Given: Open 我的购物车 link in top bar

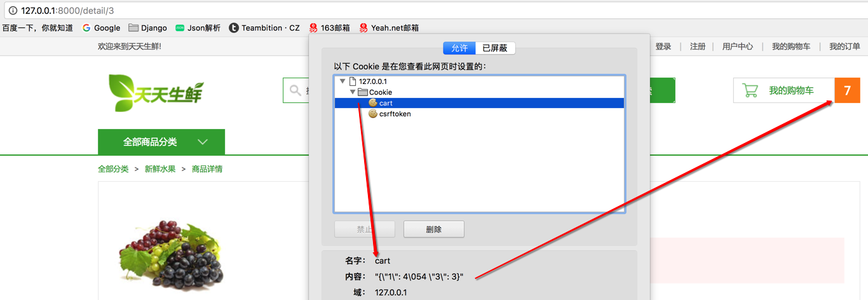Looking at the screenshot, I should (791, 46).
